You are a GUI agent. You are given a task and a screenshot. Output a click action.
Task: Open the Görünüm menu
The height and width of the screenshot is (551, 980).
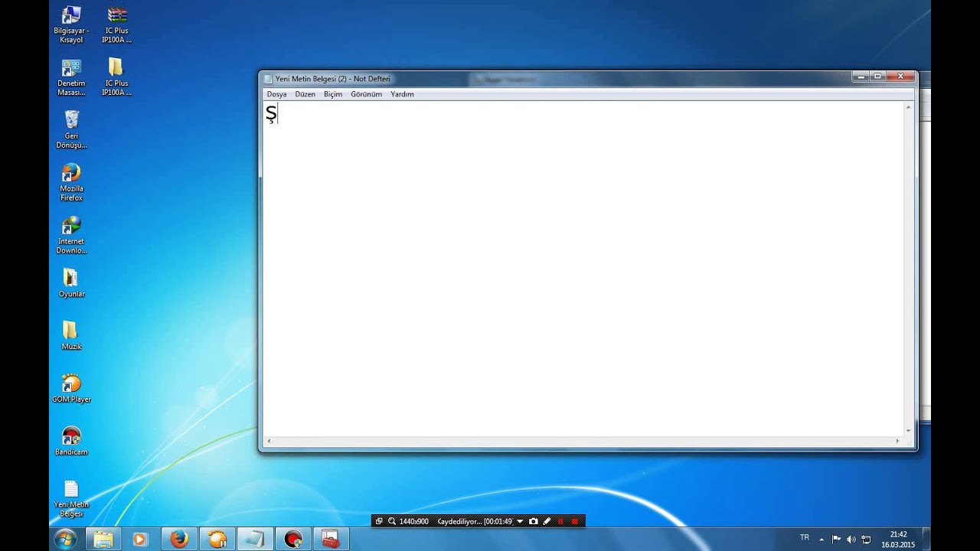click(366, 94)
